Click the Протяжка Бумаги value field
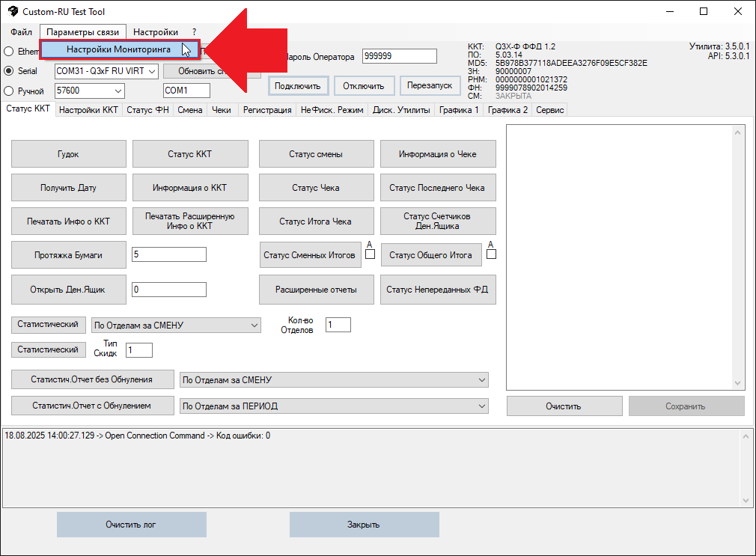The width and height of the screenshot is (756, 556). pos(168,254)
